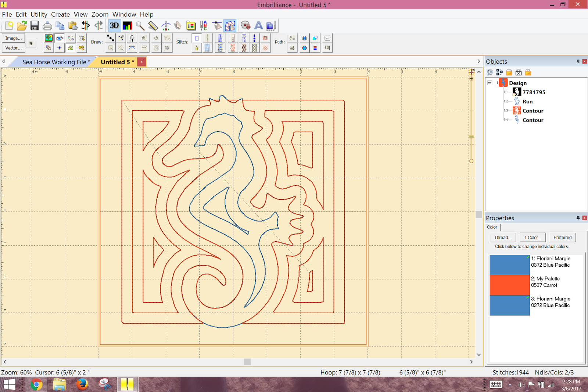Screen dimensions: 588x392
Task: Select the magnifier zoom tool
Action: 140,25
